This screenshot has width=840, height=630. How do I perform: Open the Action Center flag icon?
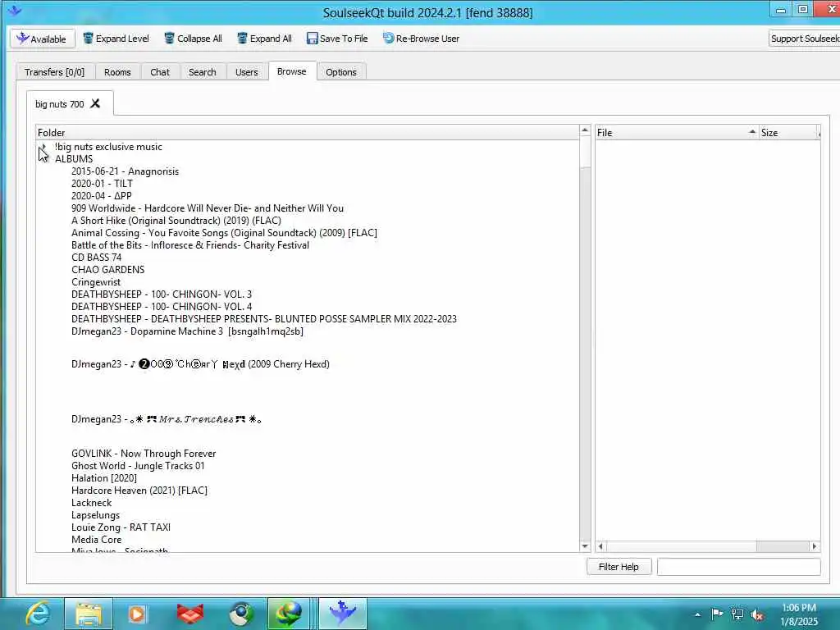tap(717, 614)
